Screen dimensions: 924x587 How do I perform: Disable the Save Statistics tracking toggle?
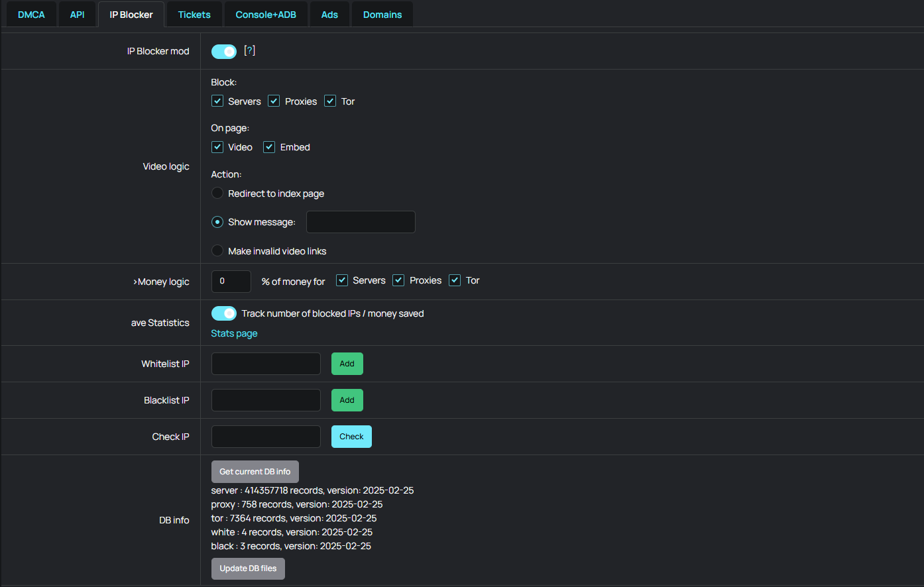point(224,313)
